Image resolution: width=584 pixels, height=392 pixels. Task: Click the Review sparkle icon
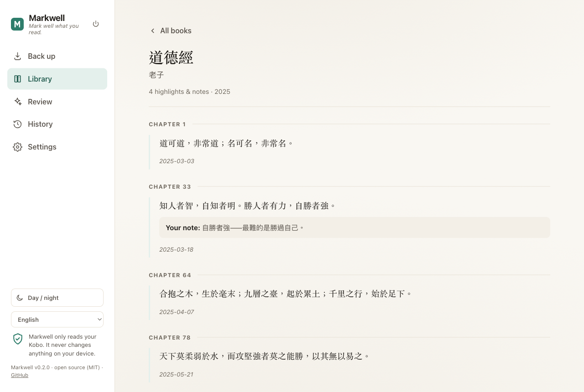pyautogui.click(x=17, y=102)
